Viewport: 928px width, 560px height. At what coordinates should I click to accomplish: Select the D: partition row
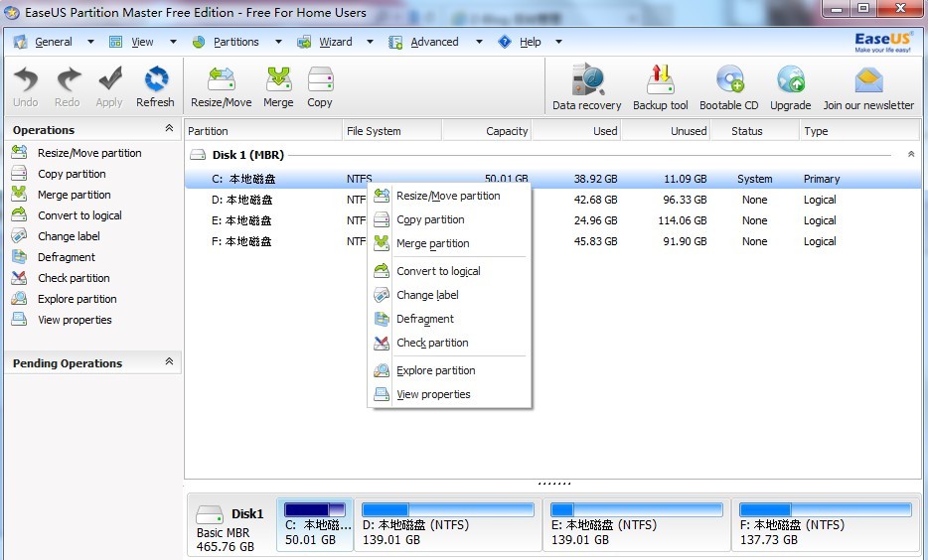(x=552, y=200)
